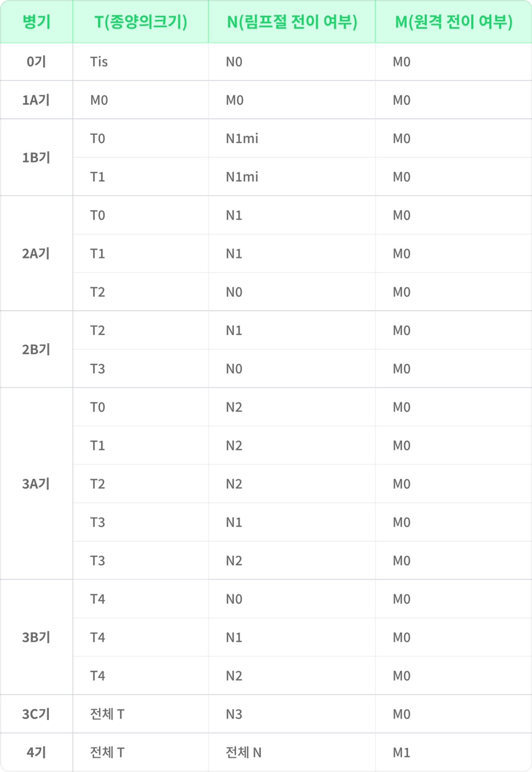This screenshot has width=532, height=772.
Task: Select the 4기 stage label
Action: pos(36,752)
